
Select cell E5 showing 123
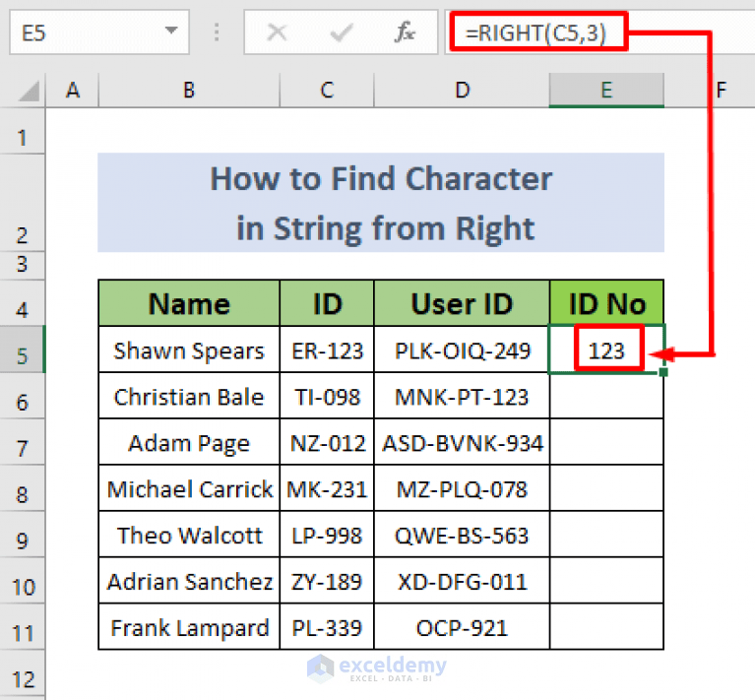606,350
